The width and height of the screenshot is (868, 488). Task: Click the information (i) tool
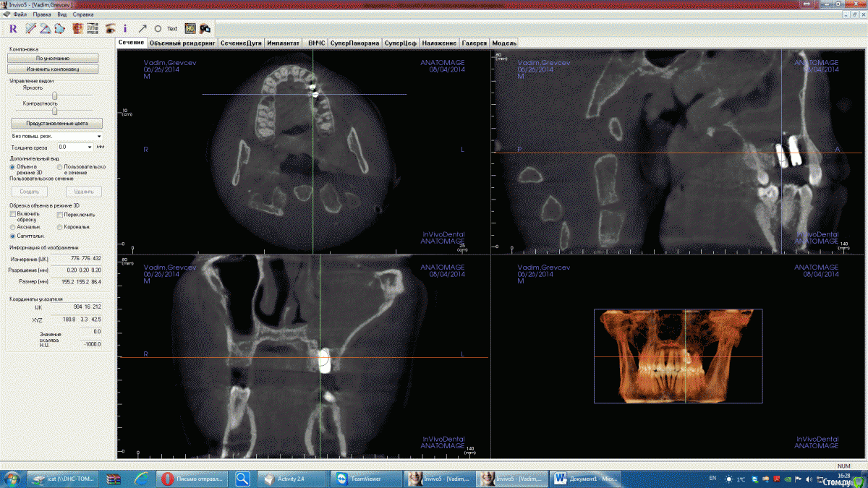click(x=125, y=29)
